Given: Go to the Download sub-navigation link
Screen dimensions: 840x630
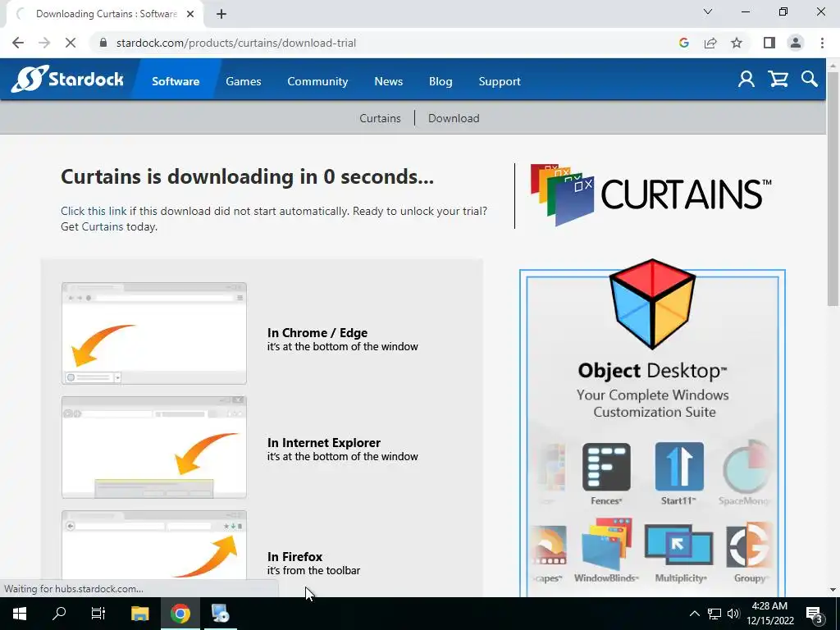Looking at the screenshot, I should pos(454,118).
